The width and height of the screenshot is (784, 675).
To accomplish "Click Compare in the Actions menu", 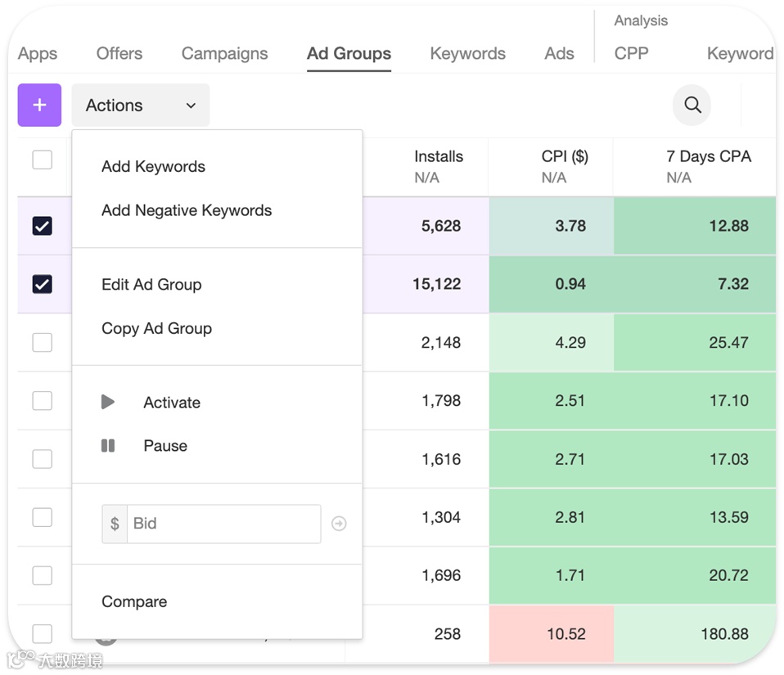I will [x=134, y=601].
